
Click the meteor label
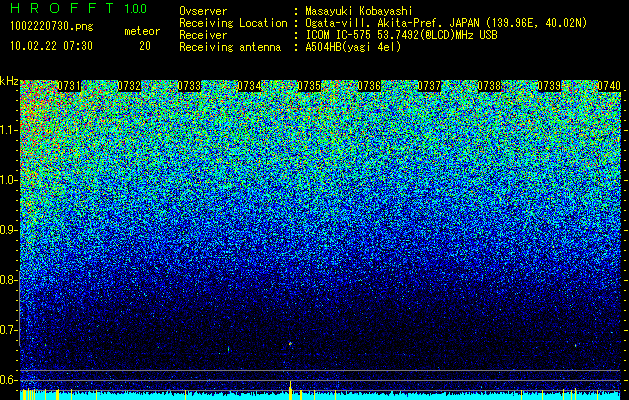pos(142,31)
